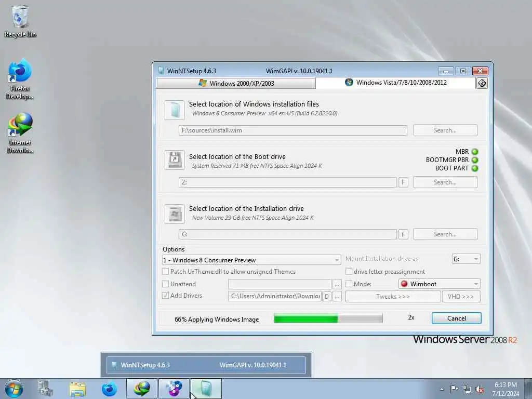Click the Boot drive floppy icon
The width and height of the screenshot is (532, 399).
[175, 160]
